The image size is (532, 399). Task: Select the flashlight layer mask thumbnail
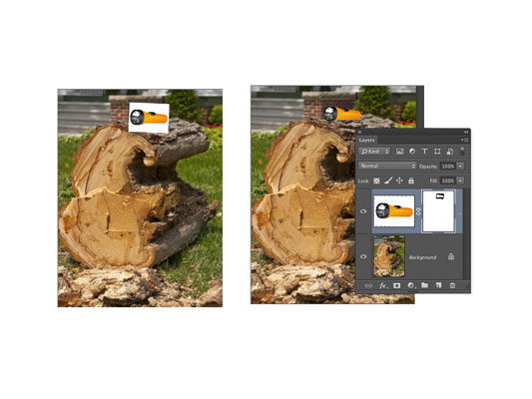(x=438, y=211)
